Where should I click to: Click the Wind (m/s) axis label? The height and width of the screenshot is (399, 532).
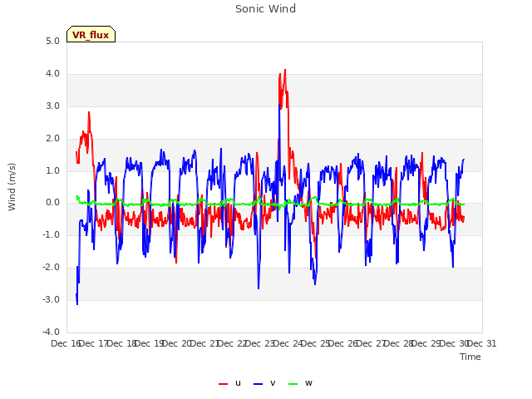pos(12,187)
